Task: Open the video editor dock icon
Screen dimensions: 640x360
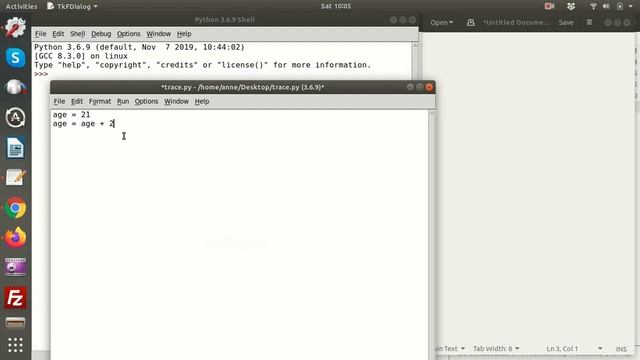Action: [x=16, y=267]
